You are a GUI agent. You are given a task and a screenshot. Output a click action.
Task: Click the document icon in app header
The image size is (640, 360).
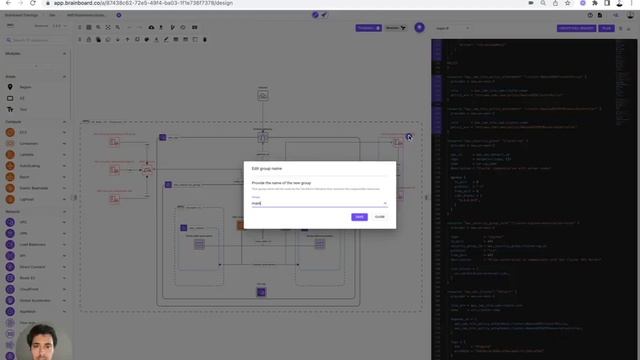click(x=600, y=15)
